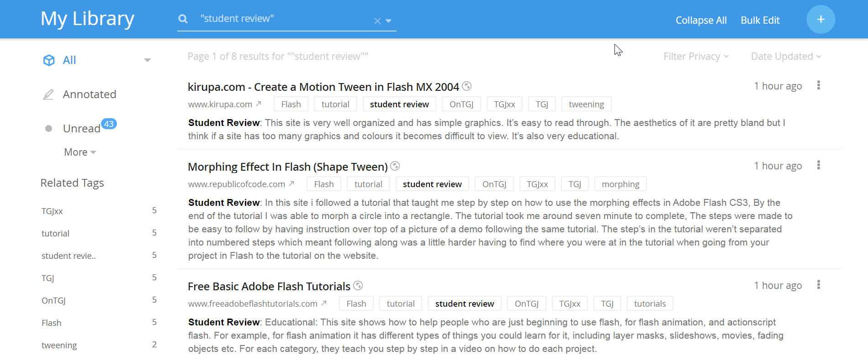Image resolution: width=868 pixels, height=356 pixels.
Task: Open the Date Updated sort dropdown
Action: 786,57
